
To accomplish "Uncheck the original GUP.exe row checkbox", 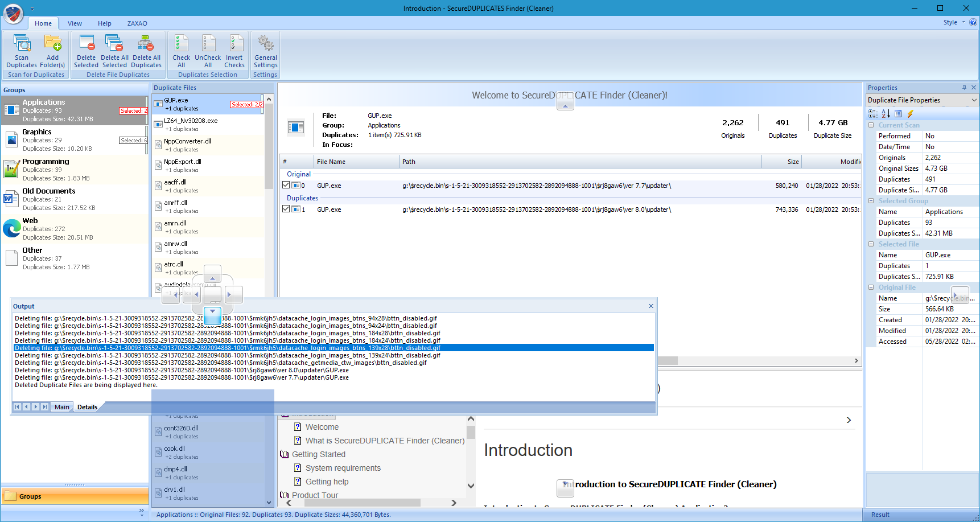I will click(x=286, y=185).
